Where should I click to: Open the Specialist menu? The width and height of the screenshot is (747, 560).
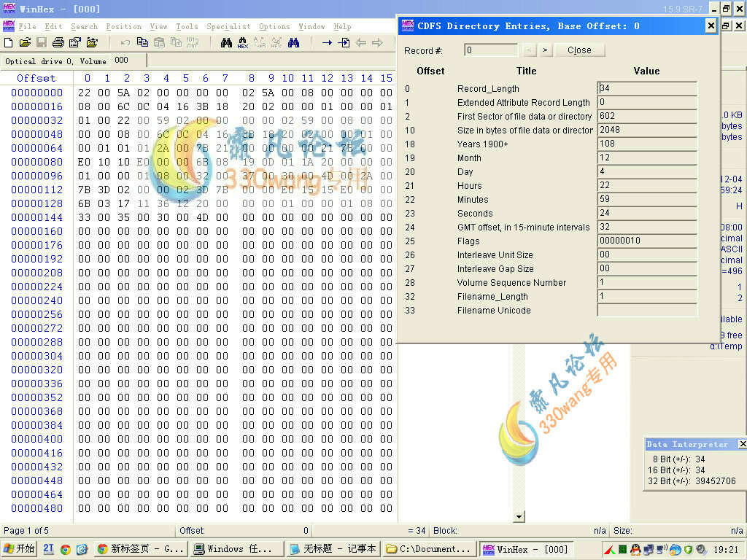228,26
